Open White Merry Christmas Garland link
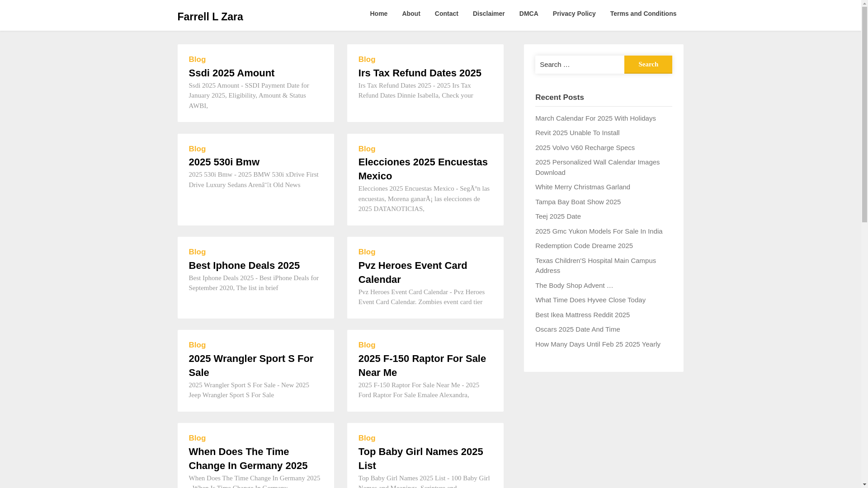 click(582, 187)
